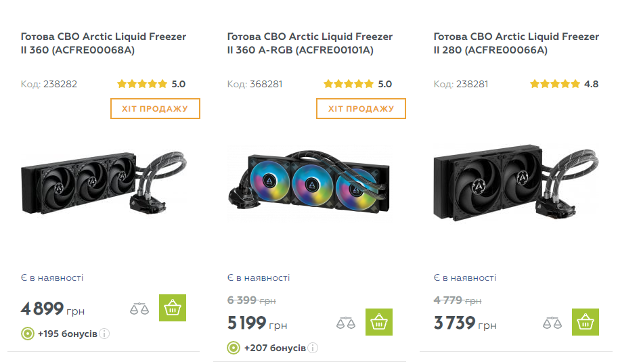
Task: Add Liquid Freezer II 360 A-RGB to cart
Action: point(379,322)
